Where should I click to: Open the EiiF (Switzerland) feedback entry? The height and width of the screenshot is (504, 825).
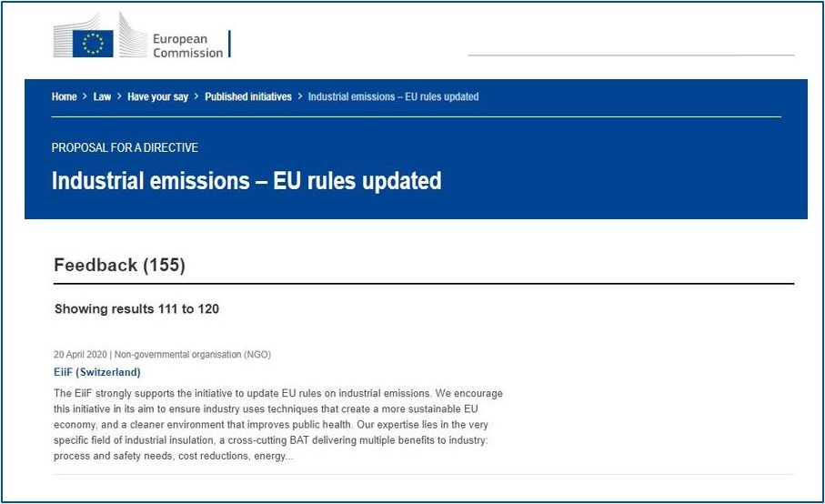click(96, 372)
